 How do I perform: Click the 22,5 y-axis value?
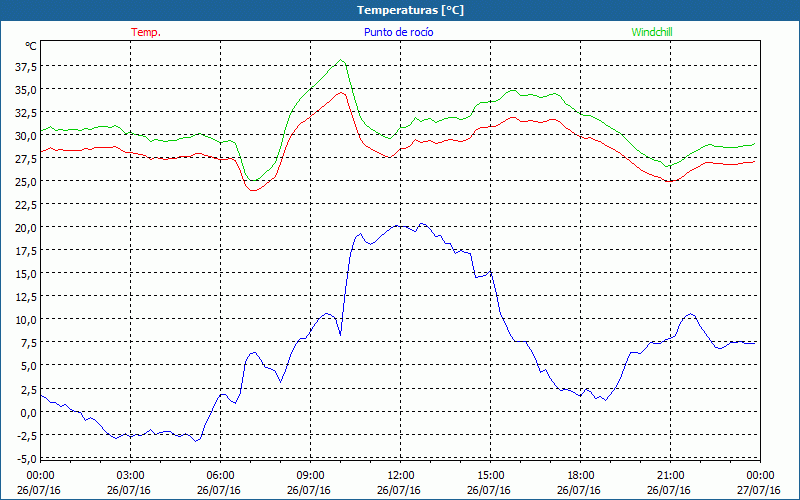pyautogui.click(x=27, y=205)
